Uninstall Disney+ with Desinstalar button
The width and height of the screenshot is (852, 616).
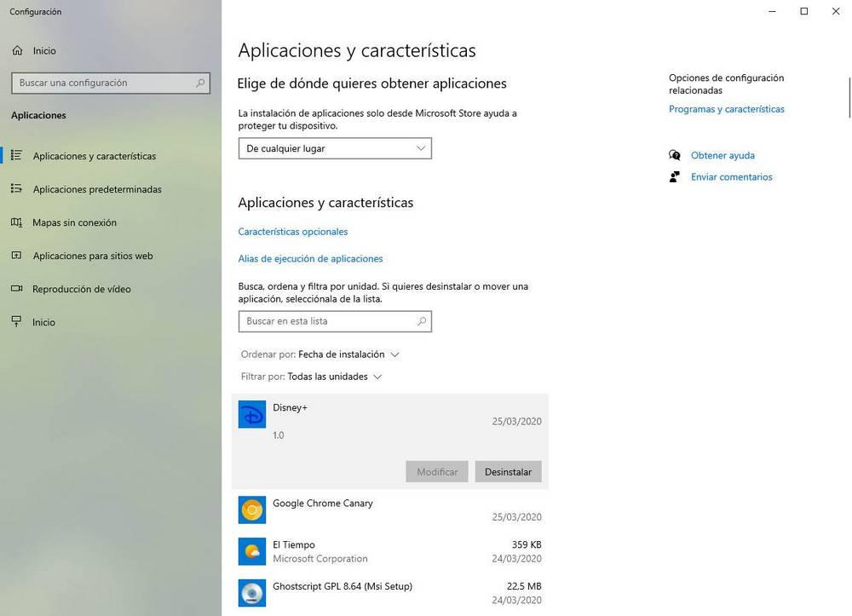tap(508, 471)
